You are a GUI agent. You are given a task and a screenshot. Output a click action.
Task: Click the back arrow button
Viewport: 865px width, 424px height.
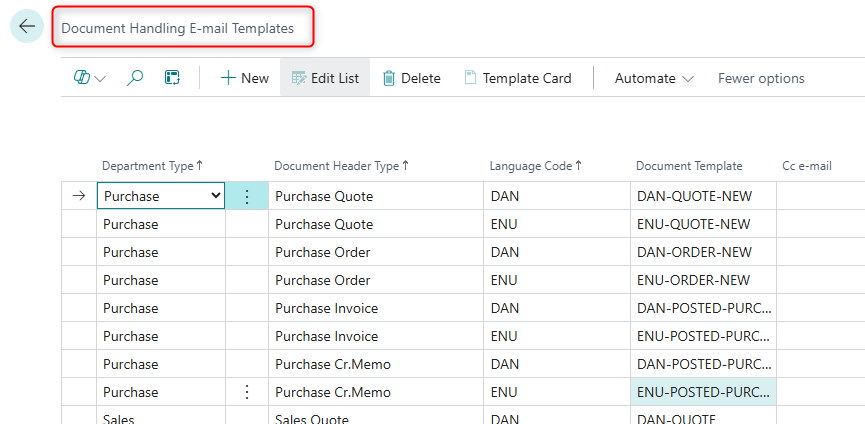pos(27,27)
